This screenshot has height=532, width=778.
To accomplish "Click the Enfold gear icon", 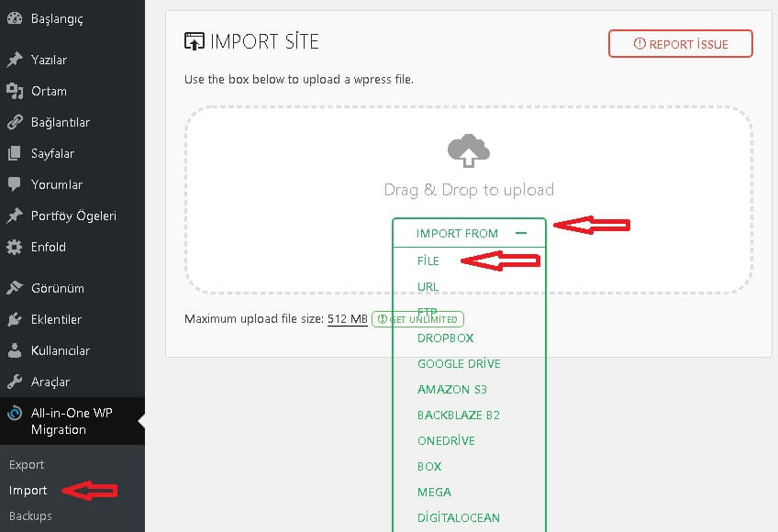I will click(x=15, y=247).
